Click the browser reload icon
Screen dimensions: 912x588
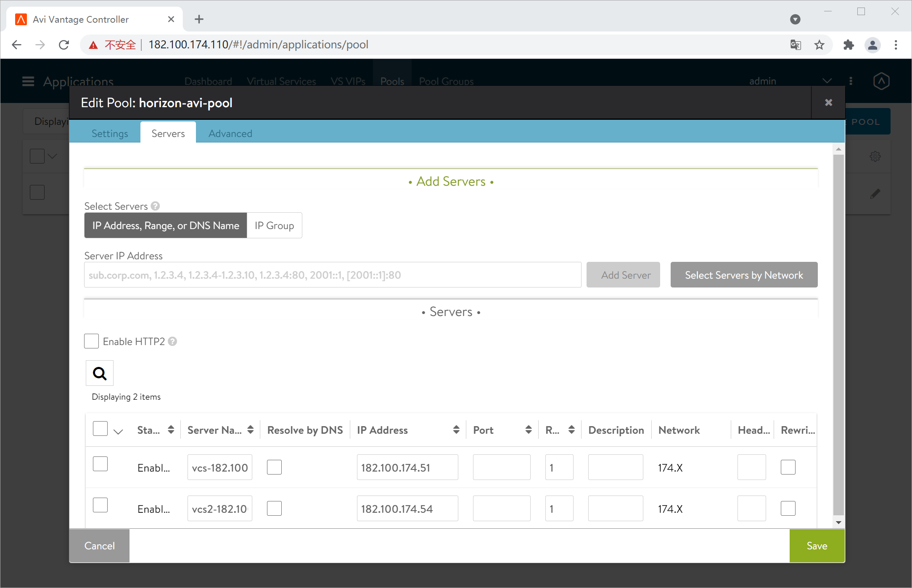pyautogui.click(x=64, y=45)
